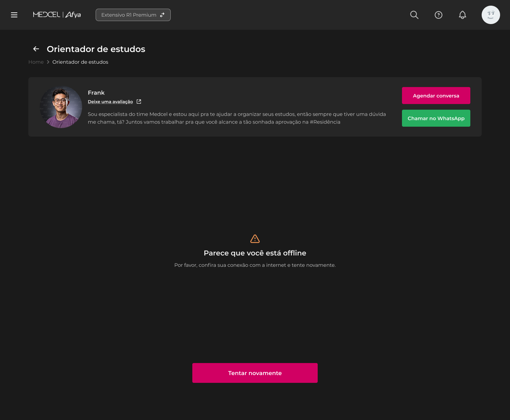Click the Afya logo in the header
The width and height of the screenshot is (510, 420).
73,15
